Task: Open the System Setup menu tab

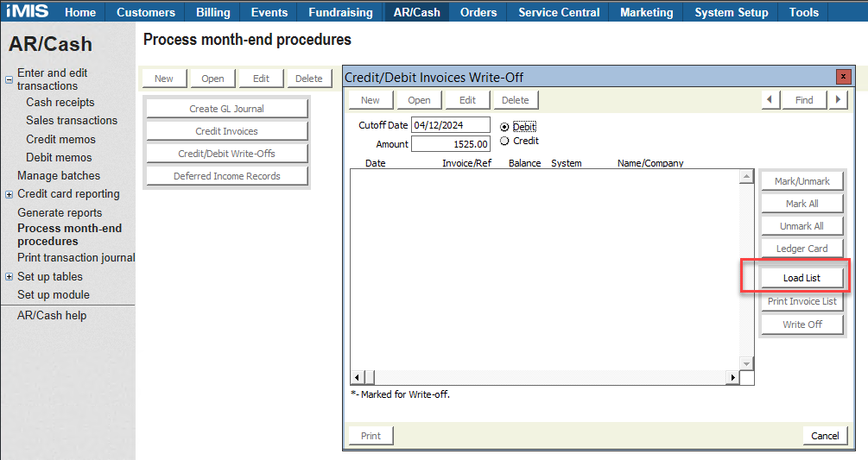Action: pyautogui.click(x=731, y=12)
